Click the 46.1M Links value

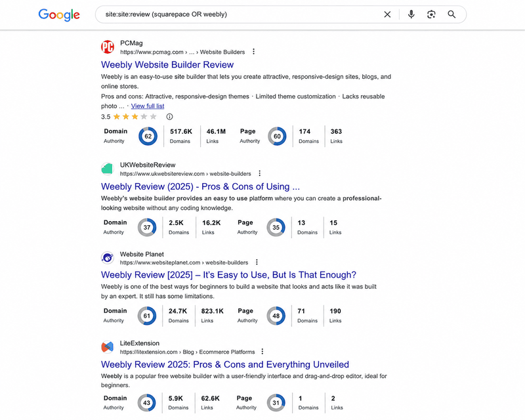[x=216, y=132]
